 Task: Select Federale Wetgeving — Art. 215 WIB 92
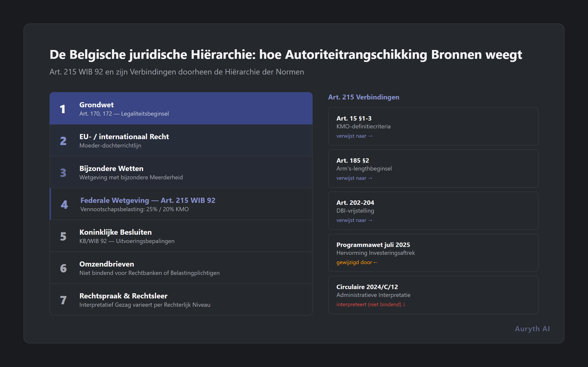click(181, 204)
